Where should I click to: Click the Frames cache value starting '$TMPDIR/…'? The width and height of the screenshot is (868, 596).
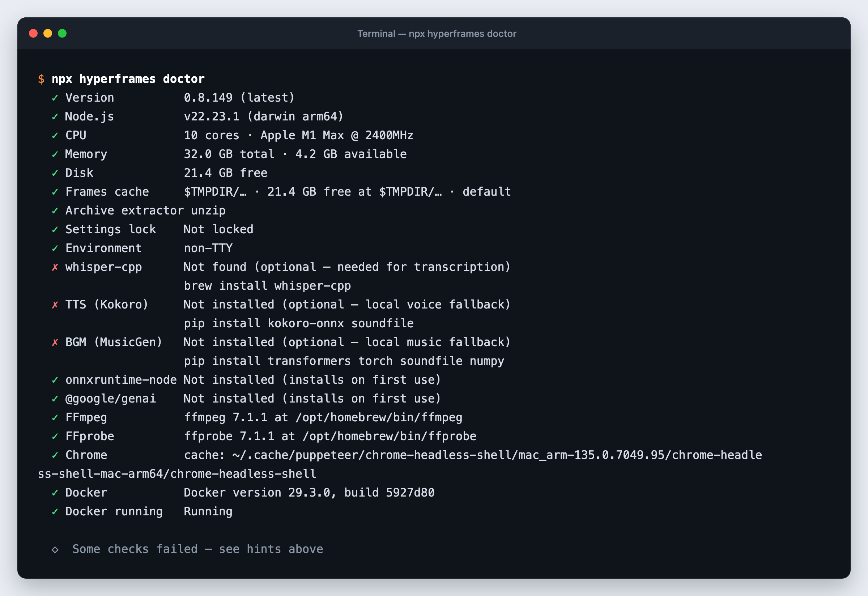347,192
